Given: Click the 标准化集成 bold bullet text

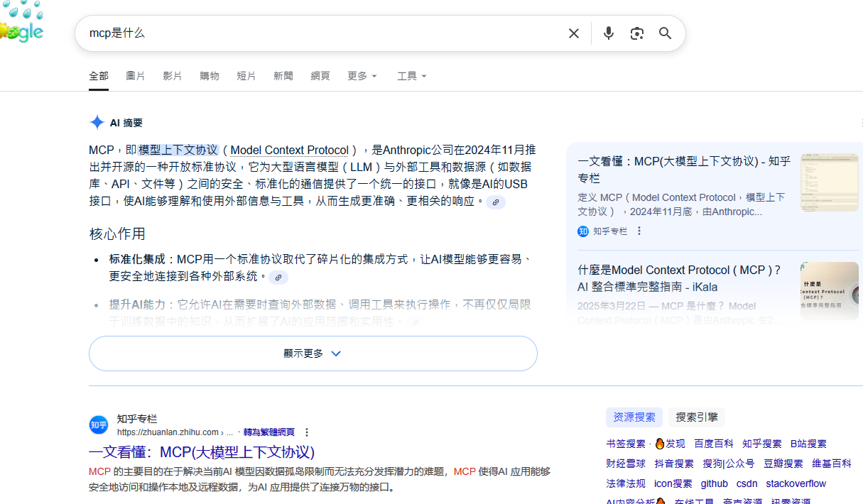Looking at the screenshot, I should (x=139, y=260).
